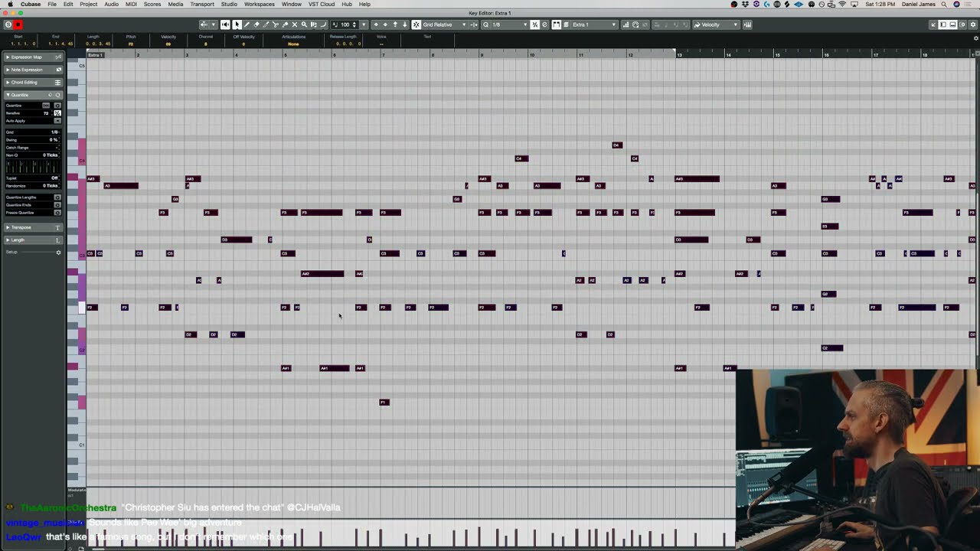Open insert velocity options dropdown arrow
The width and height of the screenshot is (980, 551).
364,24
